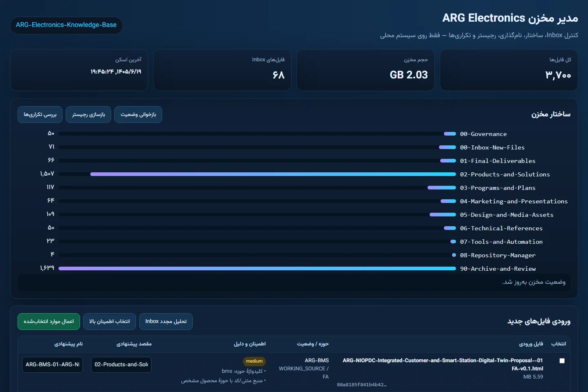Click the مقصد پیشنهادی column header

point(134,344)
